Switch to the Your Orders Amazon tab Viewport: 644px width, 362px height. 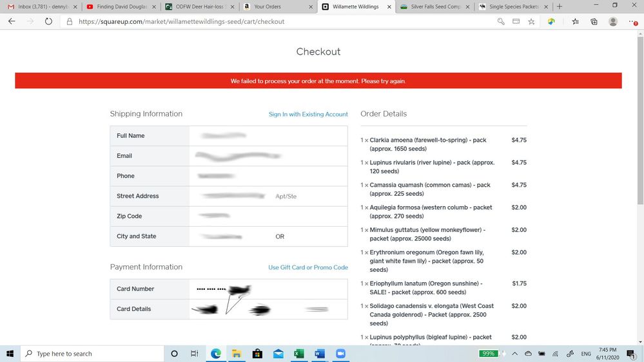[x=274, y=6]
